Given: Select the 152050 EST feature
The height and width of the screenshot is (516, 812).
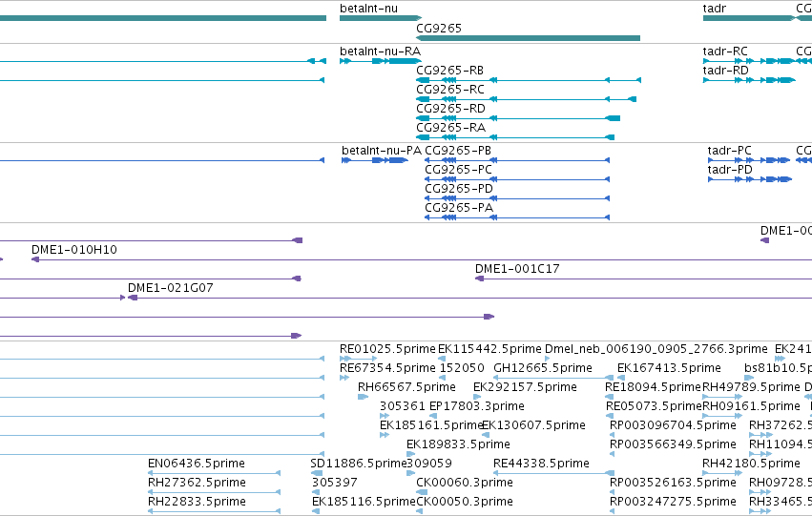Looking at the screenshot, I should (x=442, y=378).
